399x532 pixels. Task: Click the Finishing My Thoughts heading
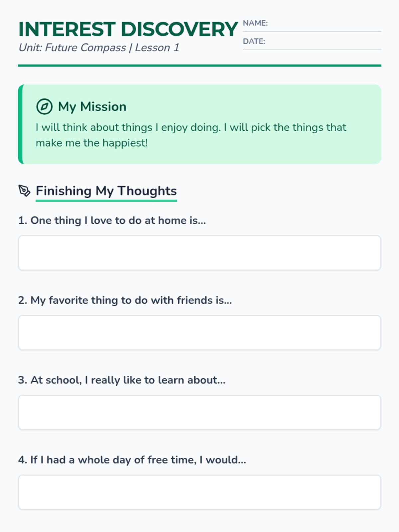coord(106,191)
